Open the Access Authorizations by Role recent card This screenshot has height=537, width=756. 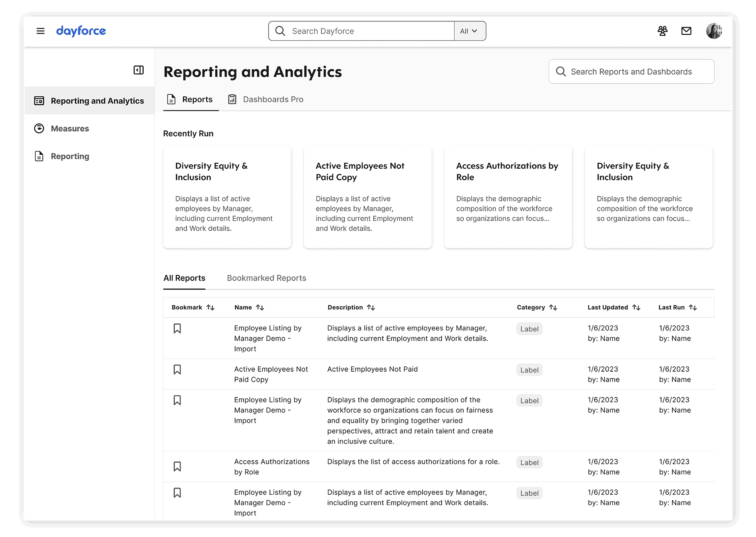[508, 197]
